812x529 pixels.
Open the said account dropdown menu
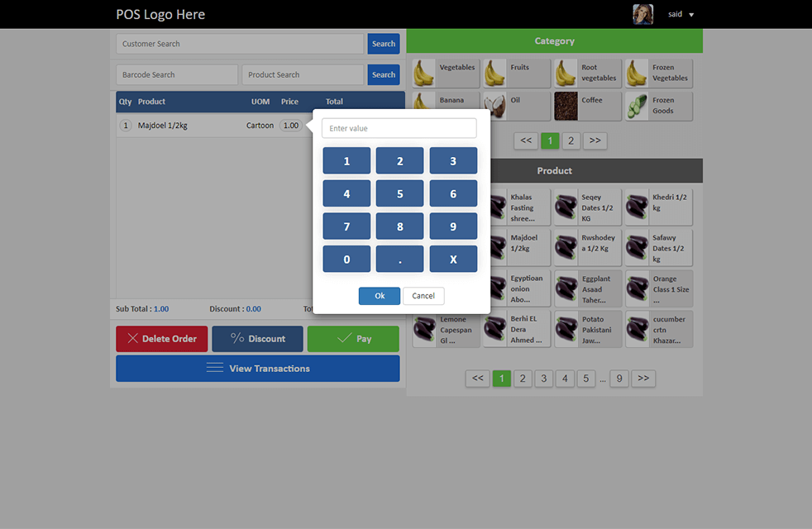tap(680, 14)
